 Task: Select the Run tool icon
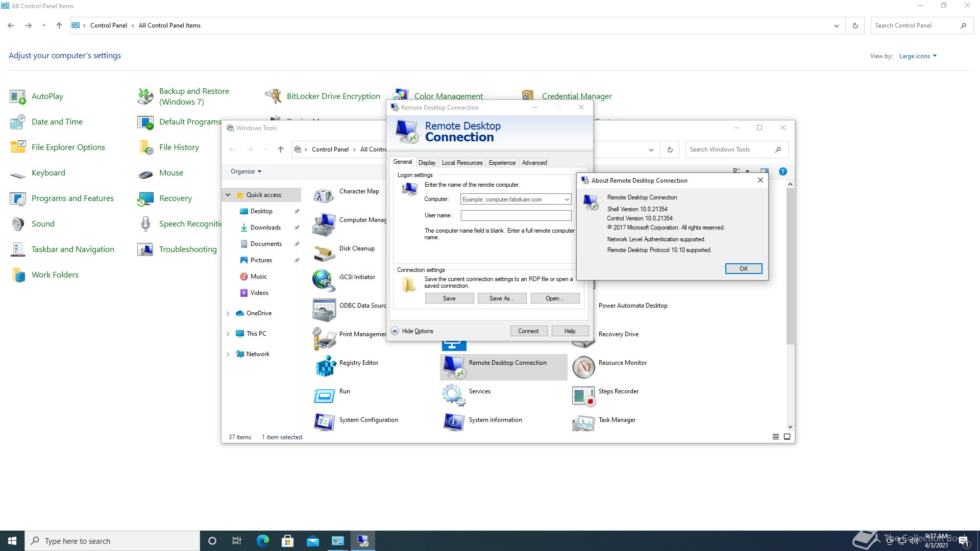pos(324,395)
